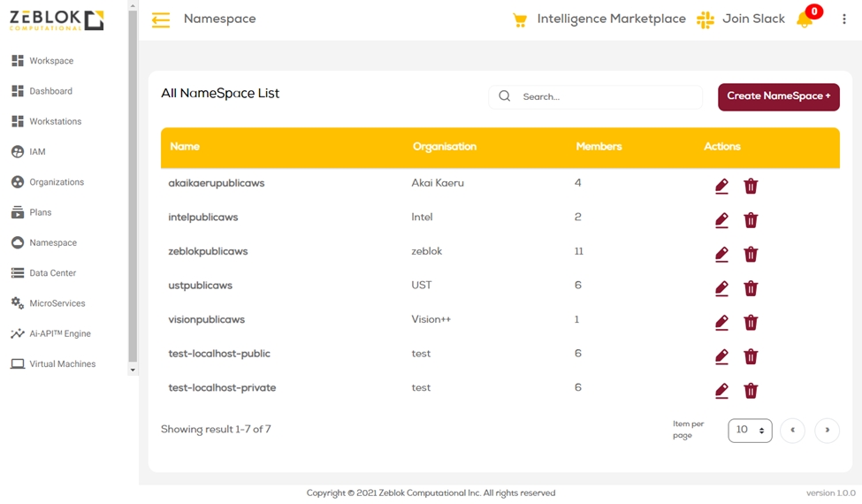Go to the next results page
The image size is (862, 504).
827,431
